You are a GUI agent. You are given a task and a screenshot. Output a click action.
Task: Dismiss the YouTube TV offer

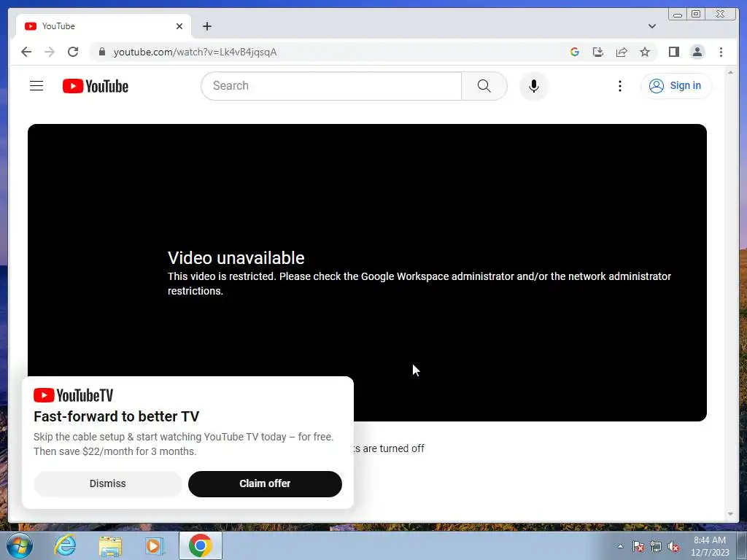108,484
